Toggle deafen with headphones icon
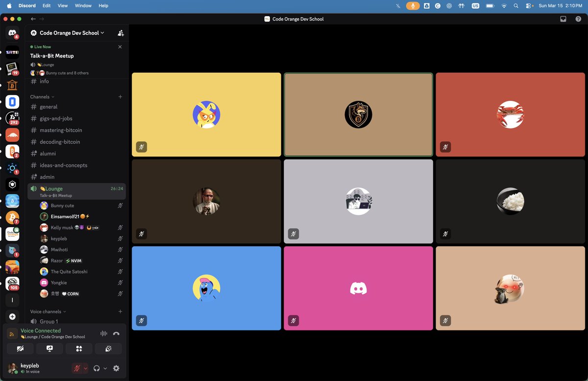588x381 pixels. [x=97, y=368]
